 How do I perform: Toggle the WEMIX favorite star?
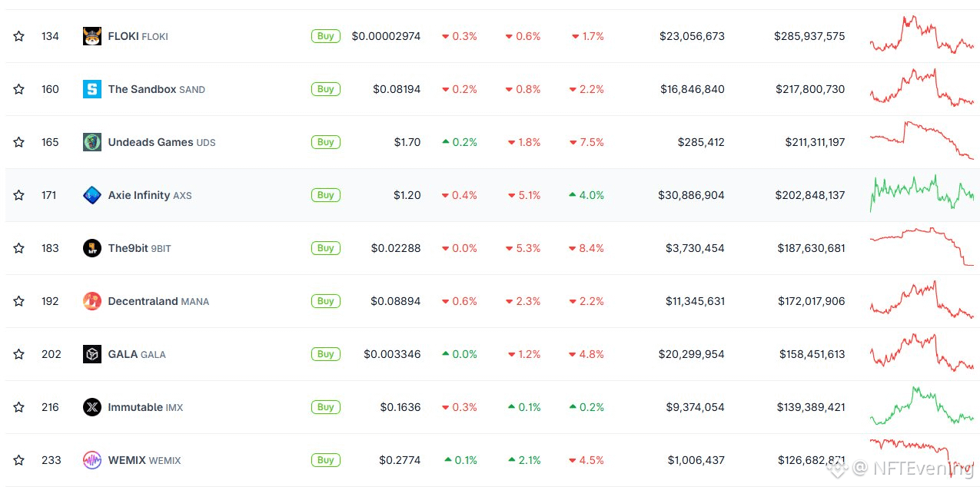coord(18,460)
